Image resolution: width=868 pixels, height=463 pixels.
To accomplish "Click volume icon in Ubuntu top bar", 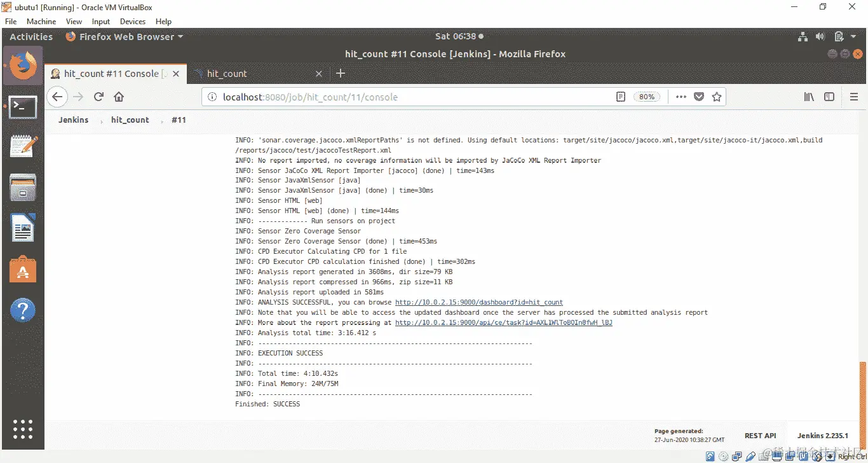I will point(820,37).
